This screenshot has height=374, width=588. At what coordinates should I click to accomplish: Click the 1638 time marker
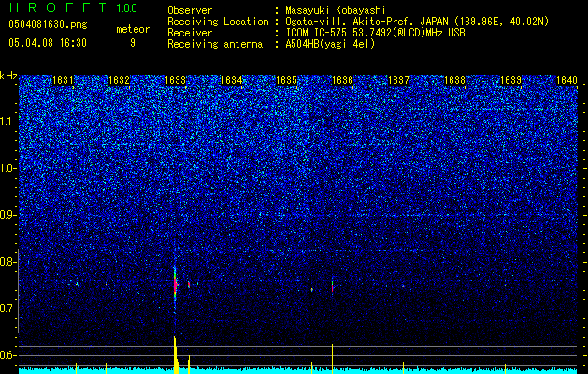pos(454,80)
